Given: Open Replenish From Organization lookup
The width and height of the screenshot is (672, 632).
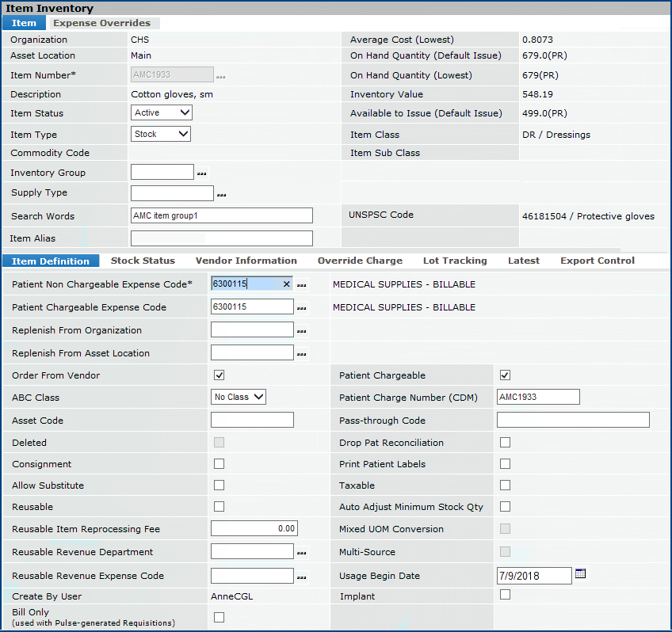Looking at the screenshot, I should click(x=301, y=331).
